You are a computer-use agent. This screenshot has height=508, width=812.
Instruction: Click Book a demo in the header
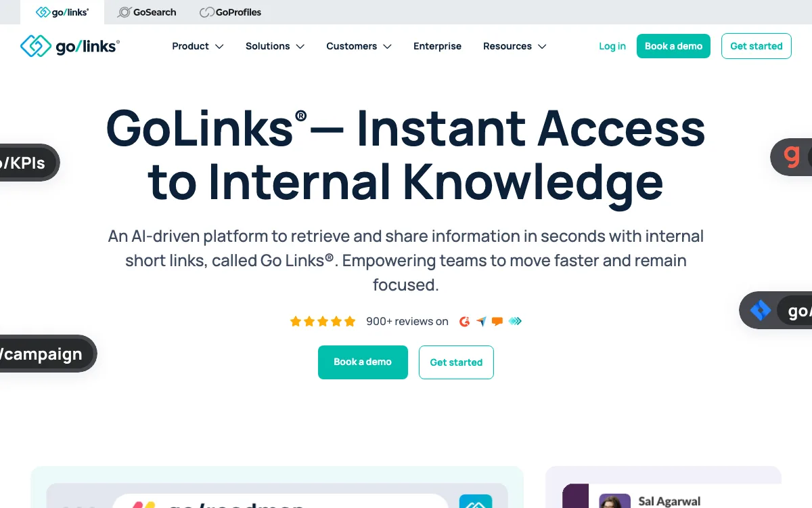[x=673, y=46]
